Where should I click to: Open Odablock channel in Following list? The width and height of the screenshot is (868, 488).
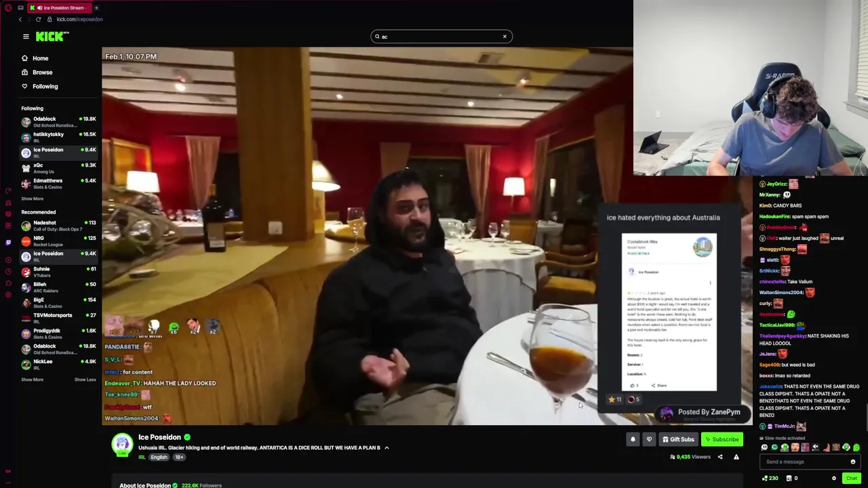[58, 122]
